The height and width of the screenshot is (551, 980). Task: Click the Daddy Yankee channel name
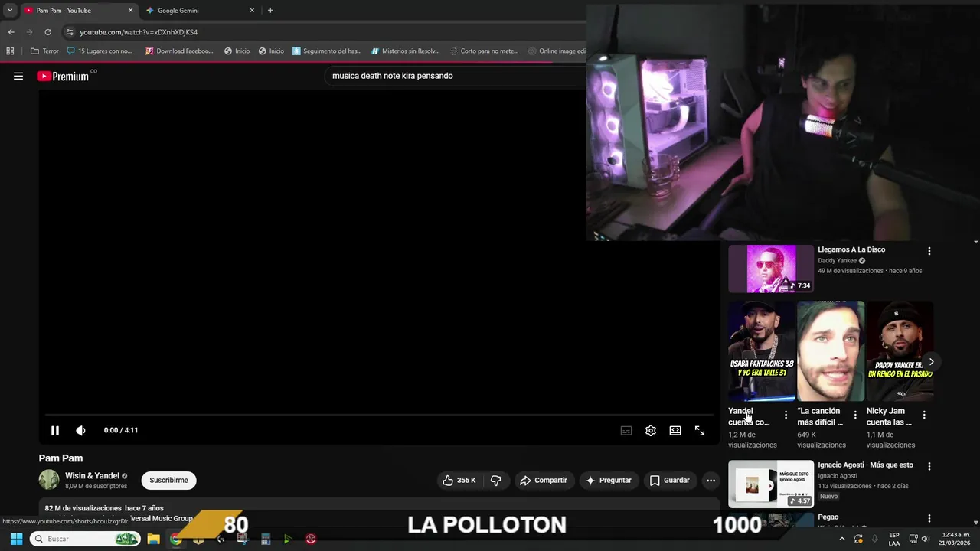coord(837,261)
